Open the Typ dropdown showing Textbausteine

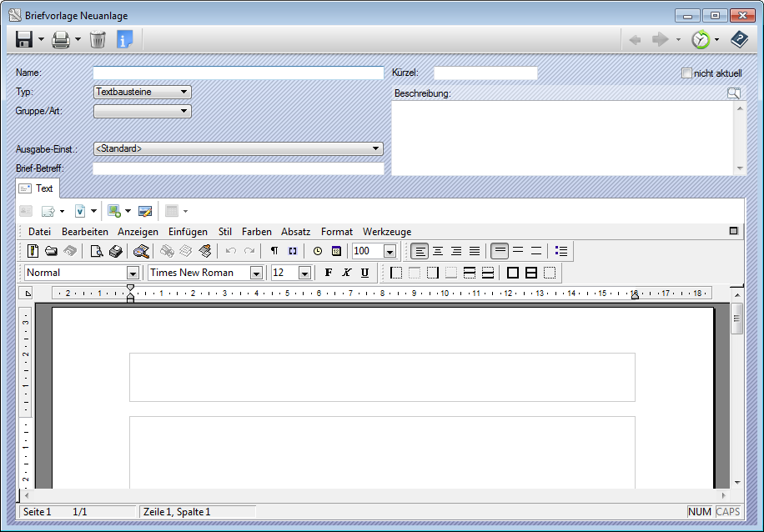(143, 92)
